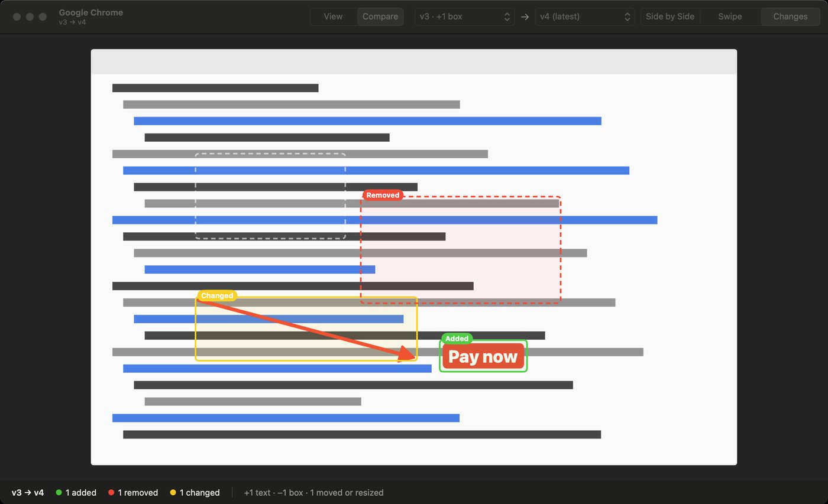Viewport: 828px width, 504px height.
Task: Click the Pay now button
Action: 483,356
